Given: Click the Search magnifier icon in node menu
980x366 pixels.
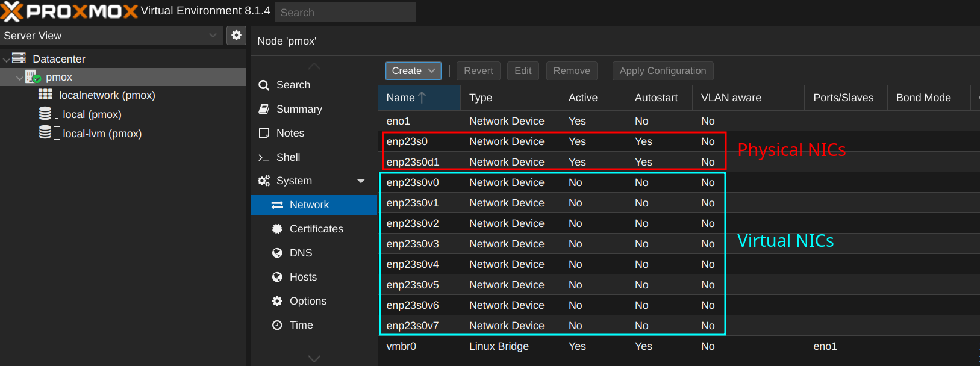Looking at the screenshot, I should 264,85.
